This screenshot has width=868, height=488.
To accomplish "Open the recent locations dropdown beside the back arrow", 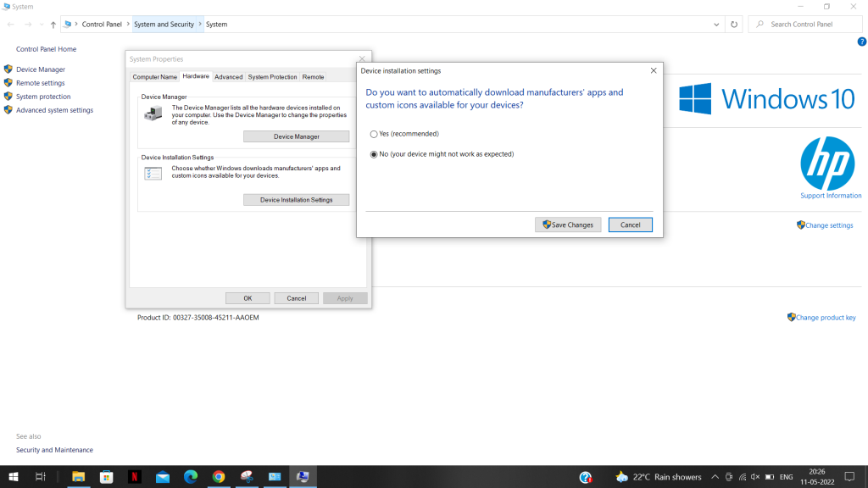I will tap(39, 24).
